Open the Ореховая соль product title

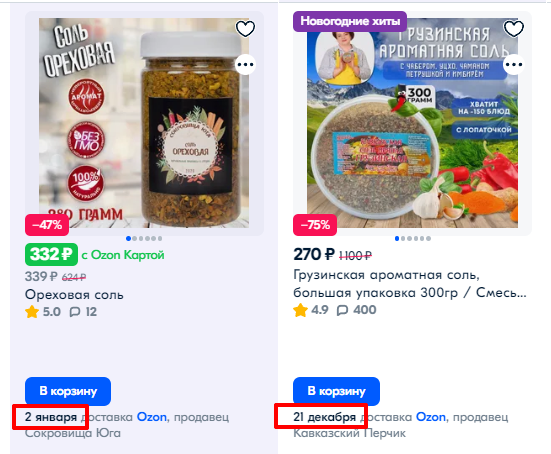click(74, 294)
